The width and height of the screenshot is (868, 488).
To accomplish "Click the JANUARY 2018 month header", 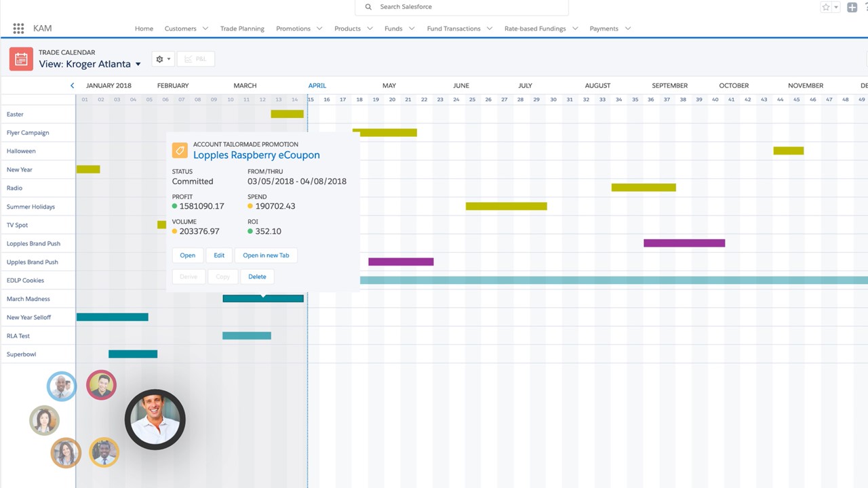I will 108,85.
